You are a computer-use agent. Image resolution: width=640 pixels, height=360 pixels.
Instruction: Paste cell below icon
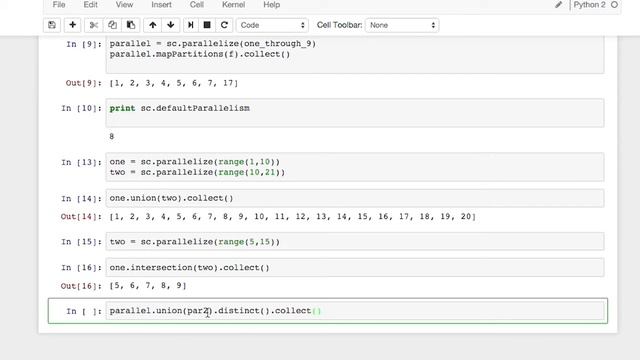point(131,25)
